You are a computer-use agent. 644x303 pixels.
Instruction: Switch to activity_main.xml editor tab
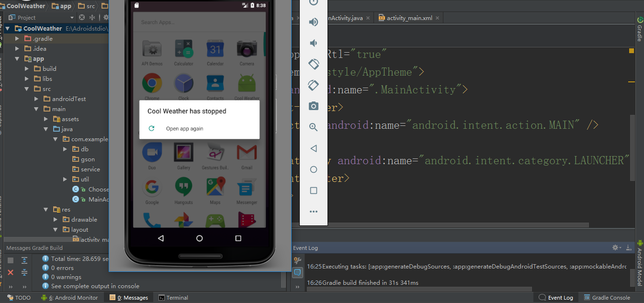pos(409,18)
